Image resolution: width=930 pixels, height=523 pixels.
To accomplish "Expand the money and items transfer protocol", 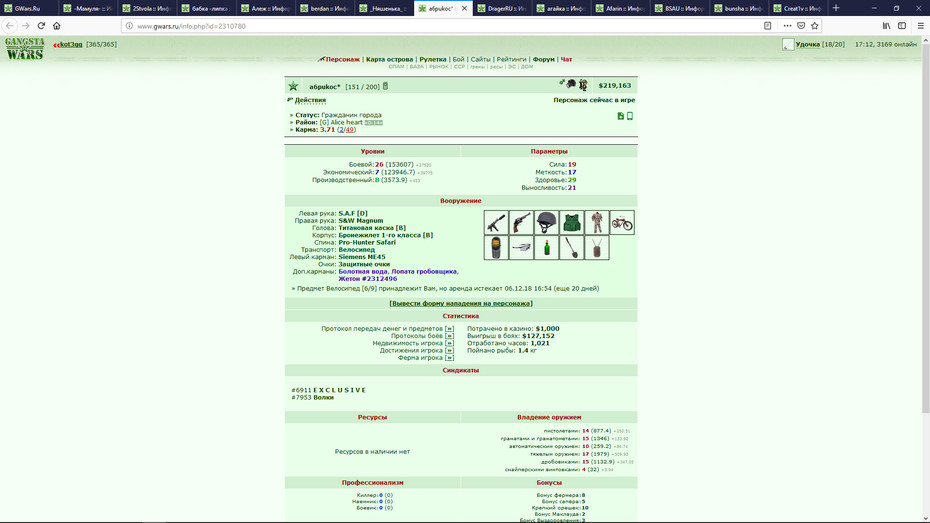I will tap(449, 329).
